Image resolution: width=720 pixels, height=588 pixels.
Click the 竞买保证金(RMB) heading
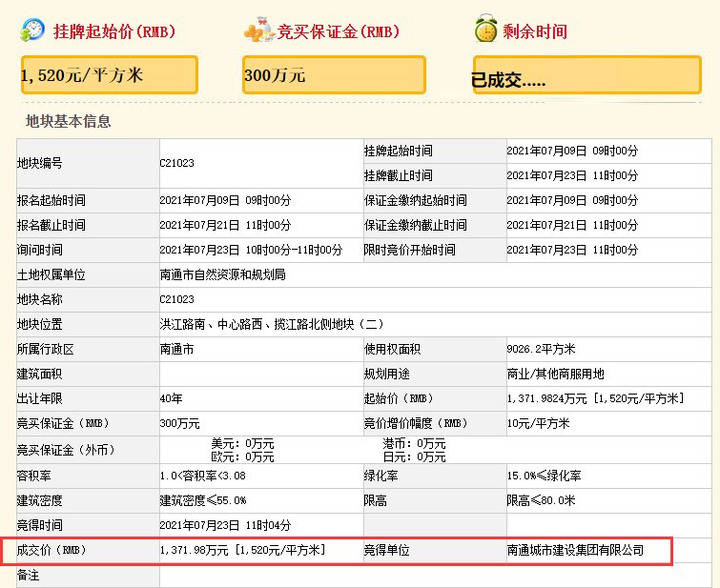pos(338,31)
